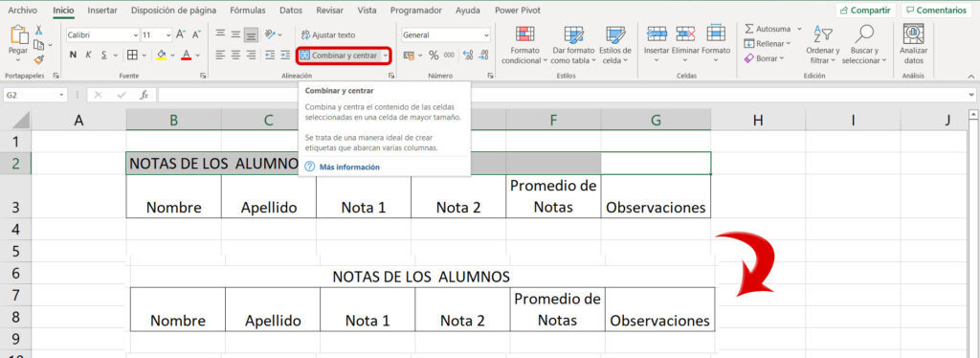The width and height of the screenshot is (980, 358).
Task: Click the Copy icon in Portapapeles
Action: click(38, 44)
